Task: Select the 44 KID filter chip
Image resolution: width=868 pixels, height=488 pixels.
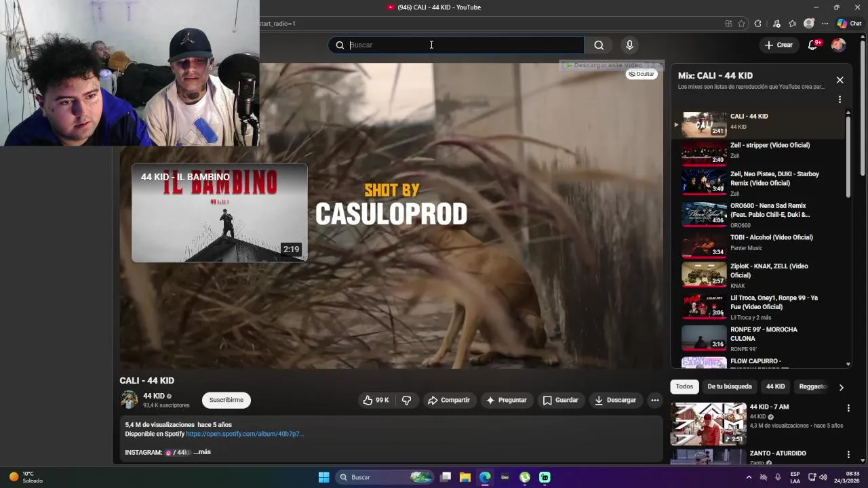Action: [775, 387]
